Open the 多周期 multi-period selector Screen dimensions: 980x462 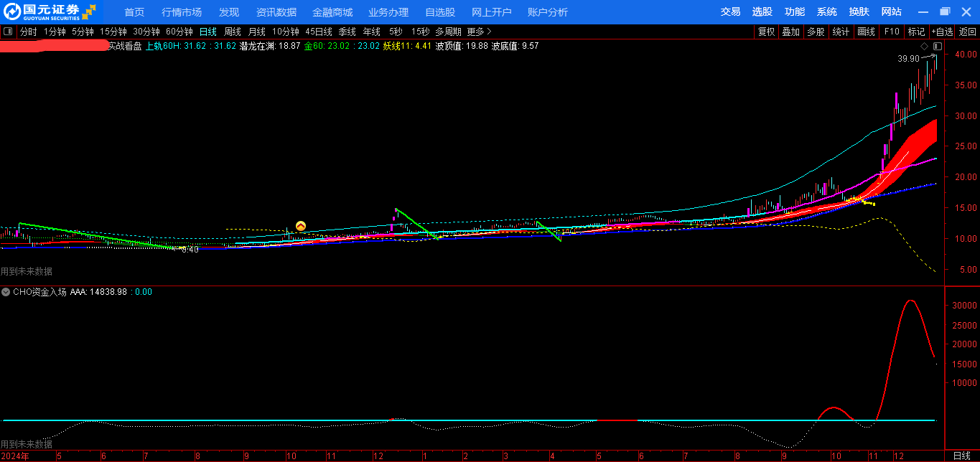coord(448,32)
